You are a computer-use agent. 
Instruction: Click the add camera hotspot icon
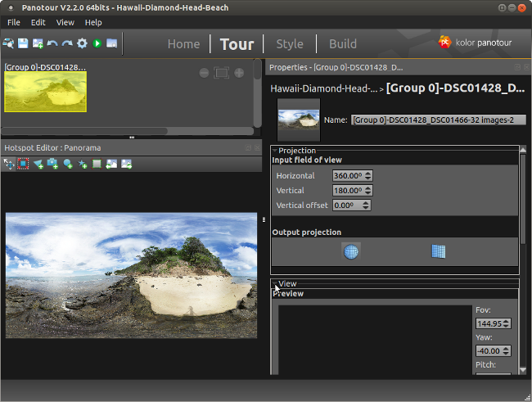tap(53, 164)
